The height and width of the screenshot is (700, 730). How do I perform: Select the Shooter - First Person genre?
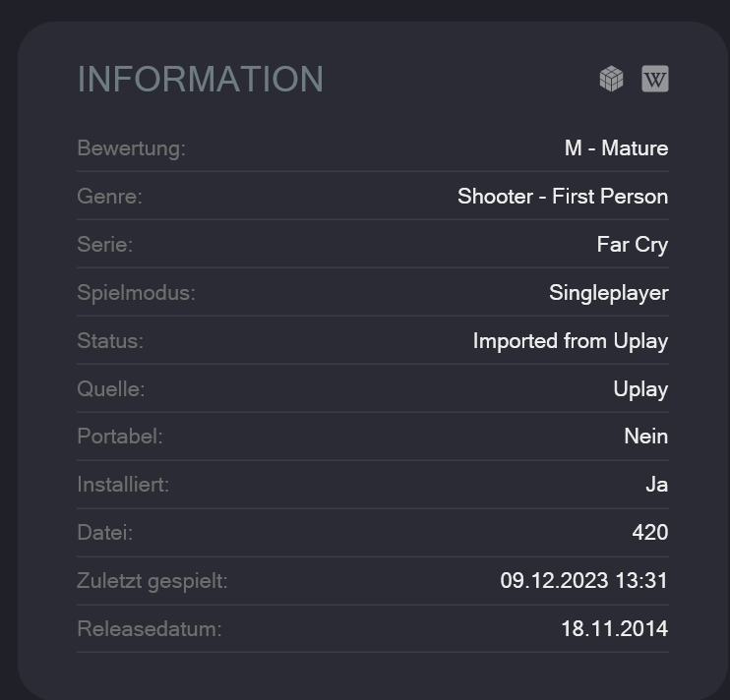(563, 197)
